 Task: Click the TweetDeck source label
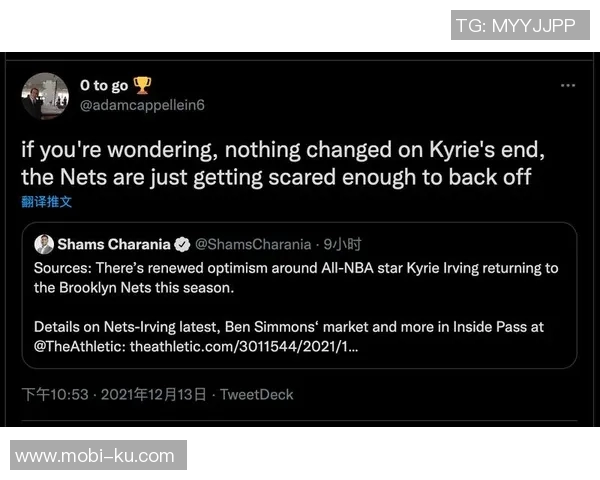tap(257, 394)
